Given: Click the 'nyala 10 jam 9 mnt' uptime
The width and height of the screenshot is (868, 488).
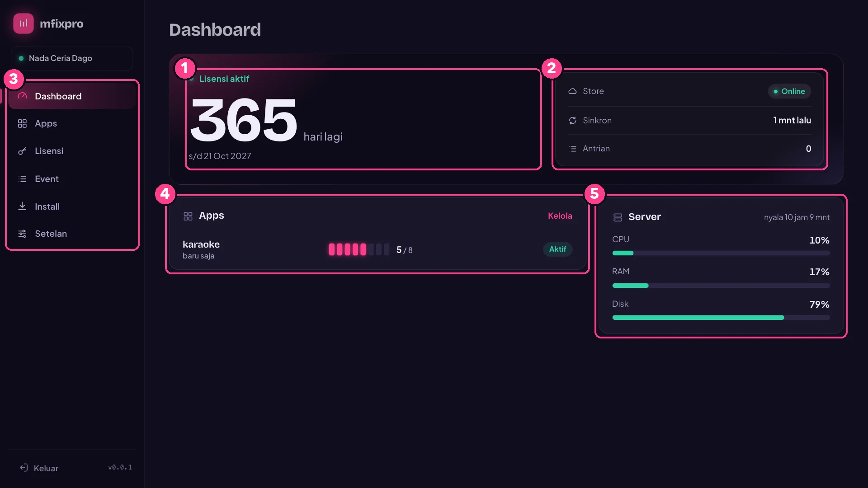Looking at the screenshot, I should coord(797,217).
